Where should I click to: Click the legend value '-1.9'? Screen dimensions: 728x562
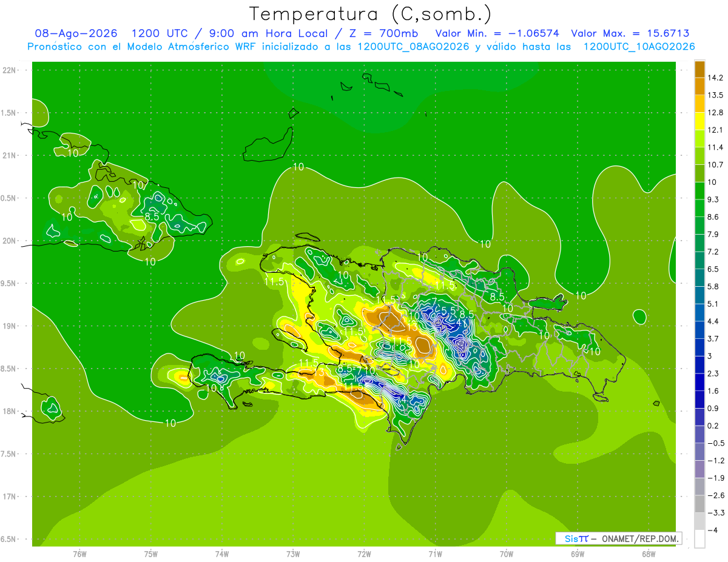tap(716, 478)
